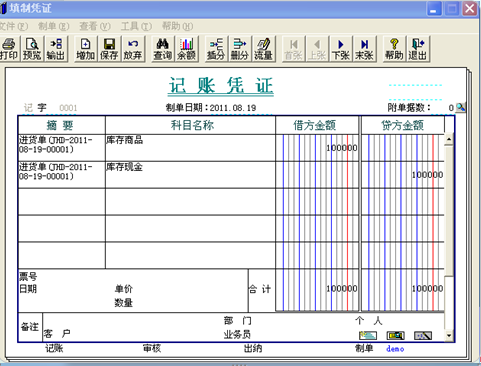Select the 库存现金 account cell
The image size is (481, 366).
pos(190,175)
